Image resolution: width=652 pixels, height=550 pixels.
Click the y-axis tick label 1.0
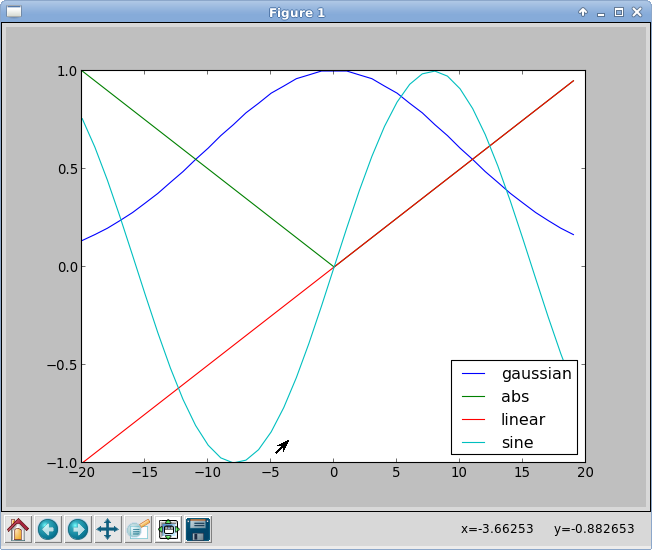coord(67,71)
